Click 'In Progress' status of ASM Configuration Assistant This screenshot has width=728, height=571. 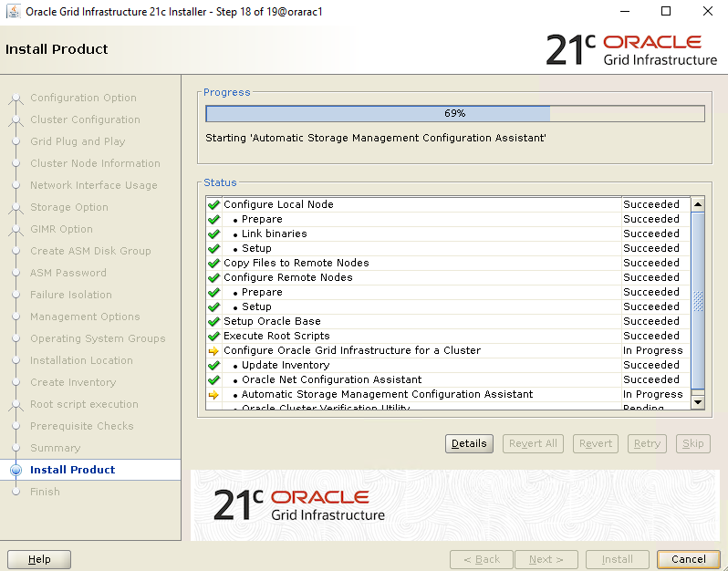point(653,395)
